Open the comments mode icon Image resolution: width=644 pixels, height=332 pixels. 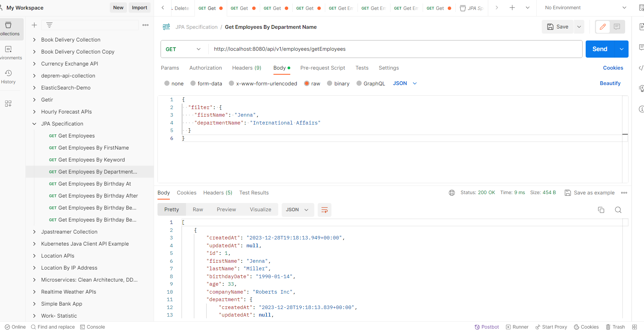point(617,27)
